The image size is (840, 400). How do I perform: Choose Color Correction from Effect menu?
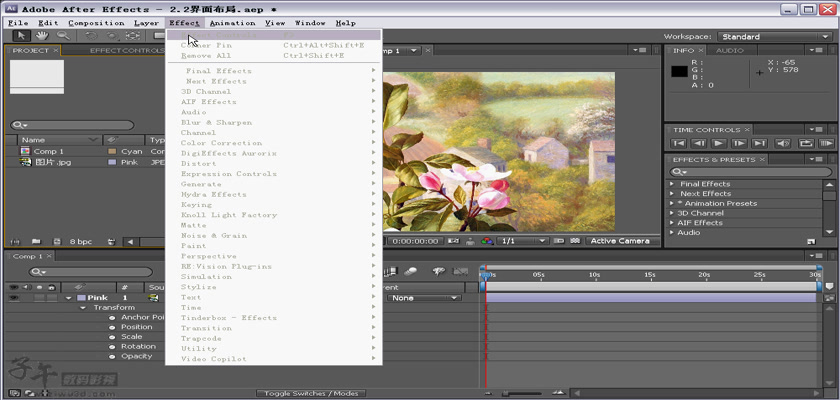274,143
